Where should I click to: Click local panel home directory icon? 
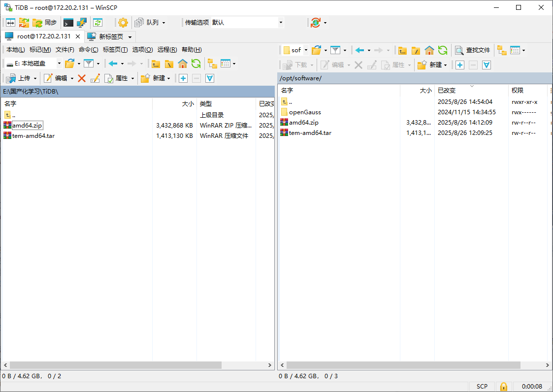coord(183,64)
